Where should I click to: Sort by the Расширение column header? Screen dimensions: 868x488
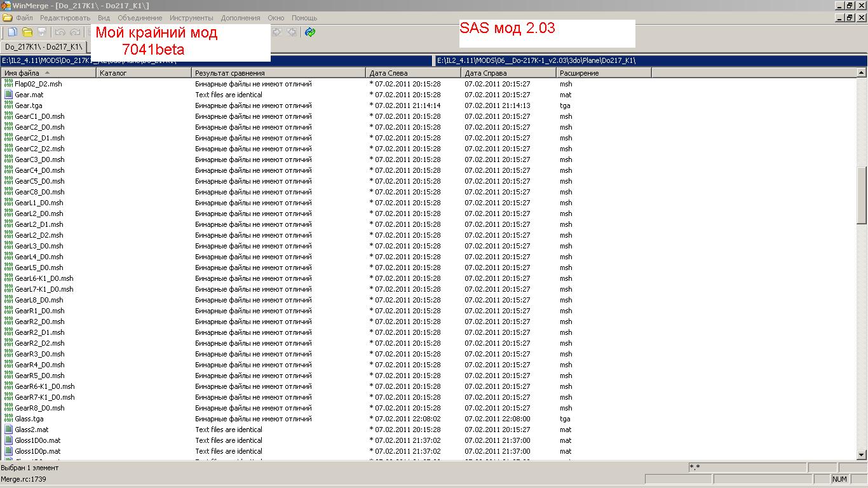604,73
